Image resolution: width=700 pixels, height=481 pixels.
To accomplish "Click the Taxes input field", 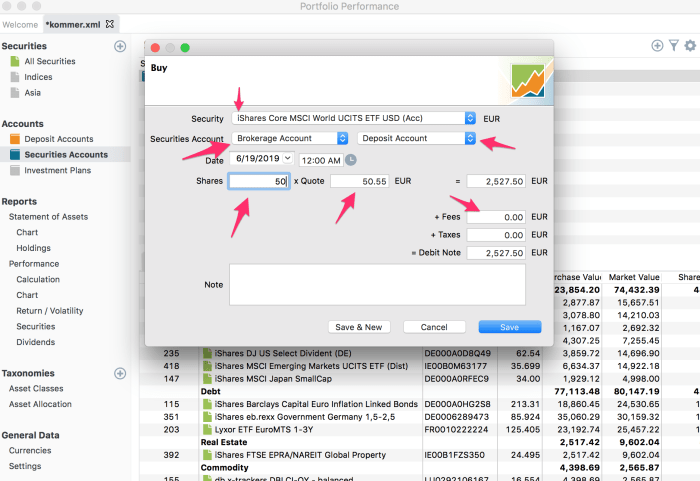I will point(496,235).
